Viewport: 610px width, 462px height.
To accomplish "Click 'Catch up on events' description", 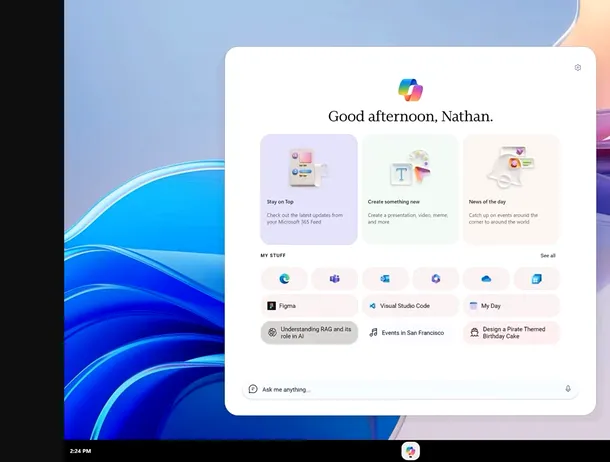I will (503, 219).
